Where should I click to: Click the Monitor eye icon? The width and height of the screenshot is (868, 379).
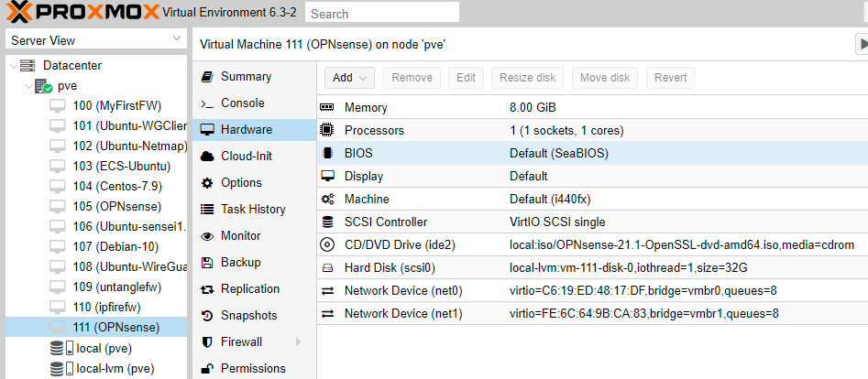point(207,236)
